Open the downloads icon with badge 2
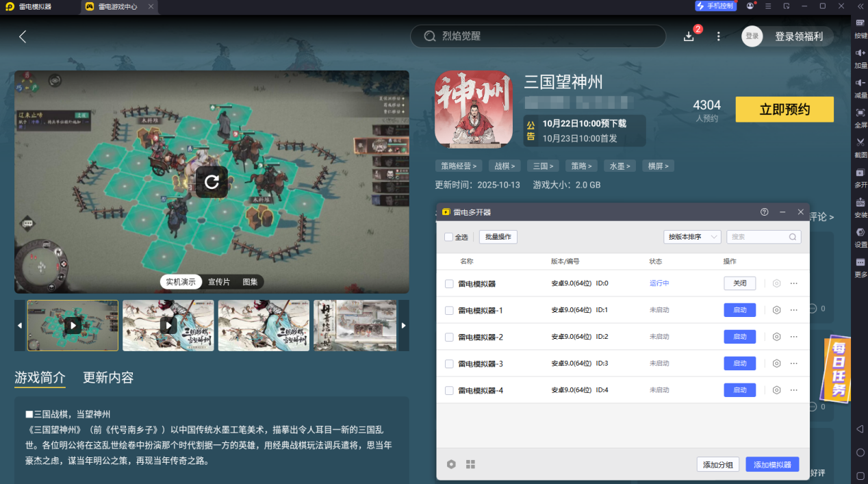The height and width of the screenshot is (484, 868). click(x=689, y=36)
